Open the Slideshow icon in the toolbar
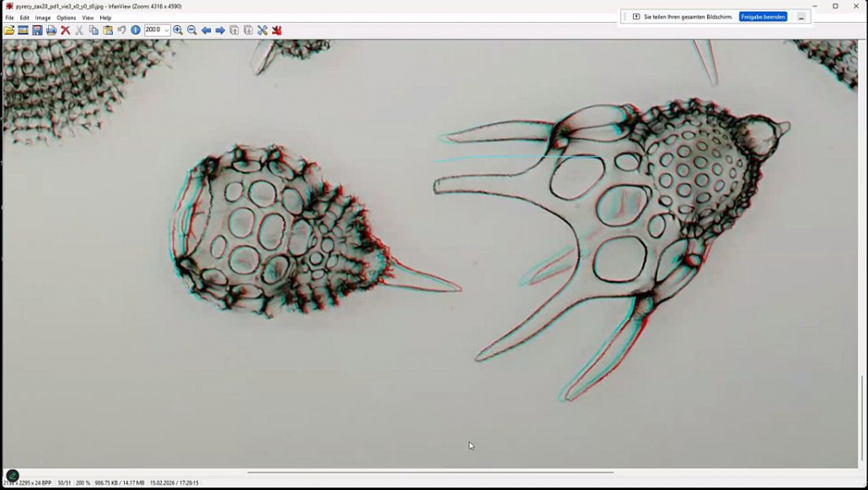 point(24,30)
